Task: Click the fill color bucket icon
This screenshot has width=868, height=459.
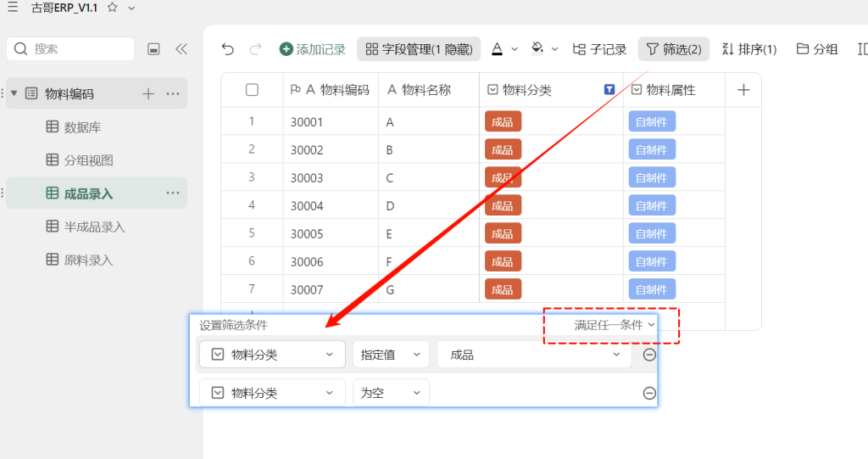Action: pyautogui.click(x=537, y=48)
